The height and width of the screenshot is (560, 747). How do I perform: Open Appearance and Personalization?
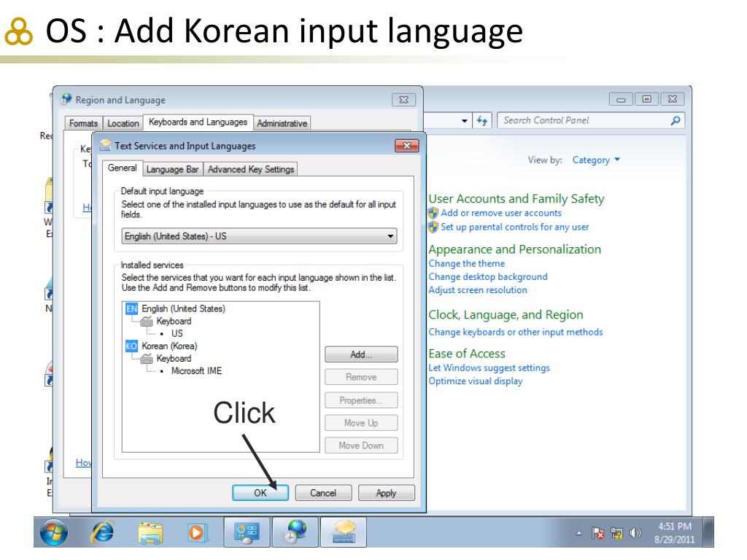[x=514, y=249]
